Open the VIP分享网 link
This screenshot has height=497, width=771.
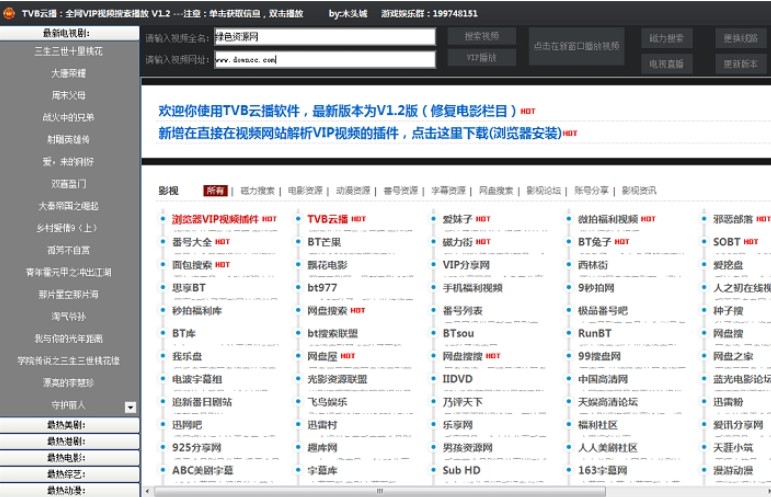tap(466, 265)
